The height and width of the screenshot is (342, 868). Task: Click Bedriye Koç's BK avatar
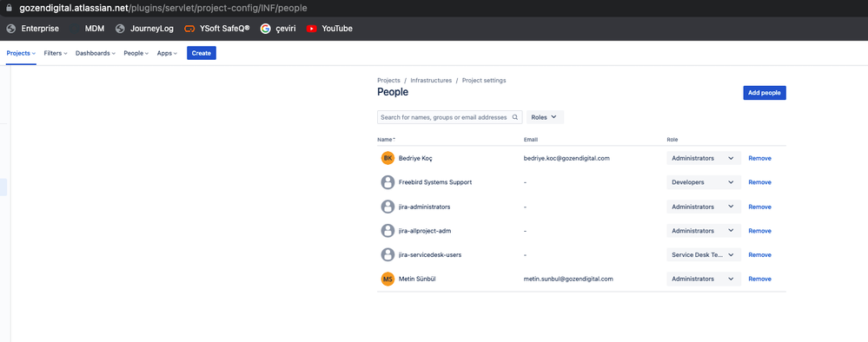click(x=388, y=158)
